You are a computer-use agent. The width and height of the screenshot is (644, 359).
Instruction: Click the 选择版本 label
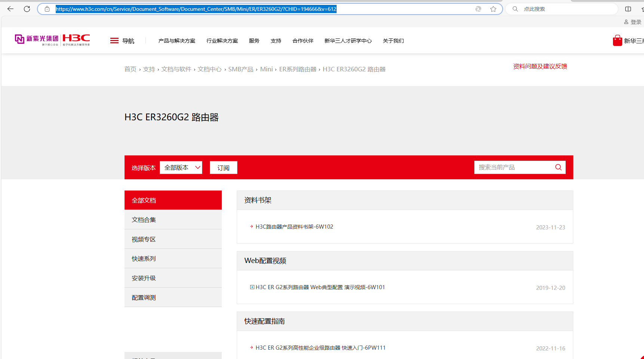[144, 168]
